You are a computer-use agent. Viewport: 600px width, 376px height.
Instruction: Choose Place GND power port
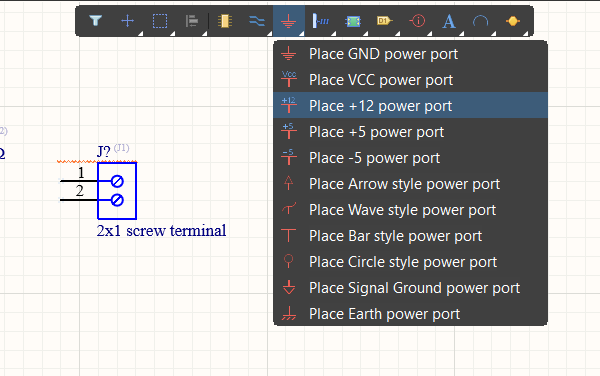[x=410, y=54]
